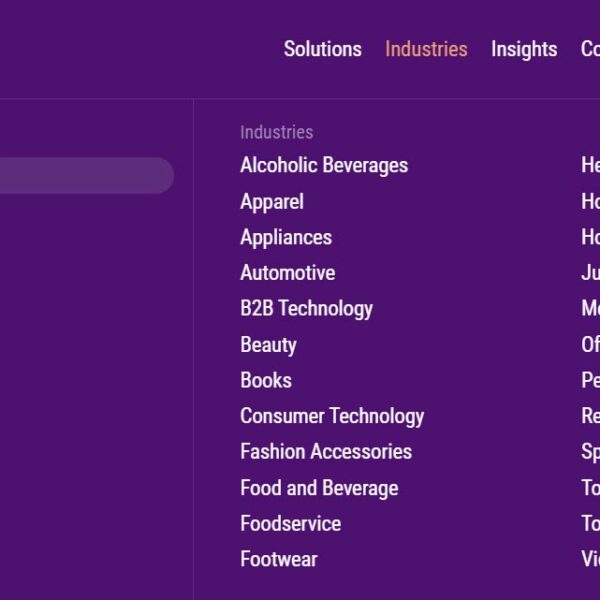Click the rounded search field on the left
Screen dimensions: 600x600
[x=87, y=175]
